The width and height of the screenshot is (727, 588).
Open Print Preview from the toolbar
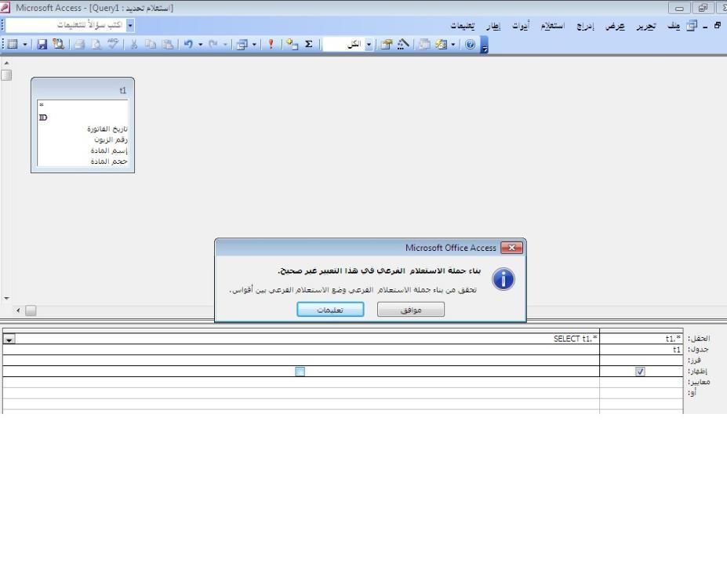click(x=96, y=44)
